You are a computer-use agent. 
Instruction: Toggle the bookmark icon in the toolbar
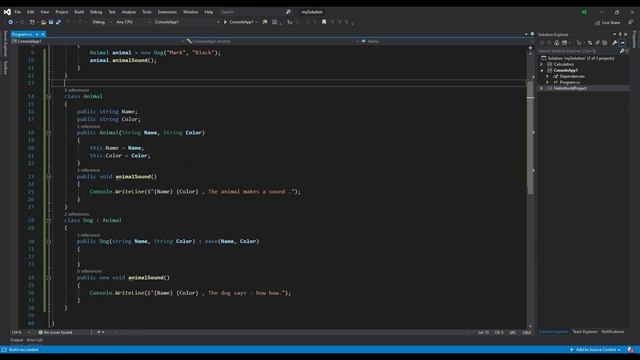[x=324, y=22]
